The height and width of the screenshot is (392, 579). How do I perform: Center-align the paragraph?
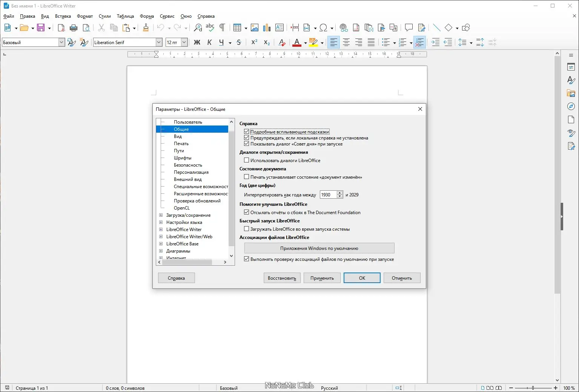pyautogui.click(x=346, y=43)
